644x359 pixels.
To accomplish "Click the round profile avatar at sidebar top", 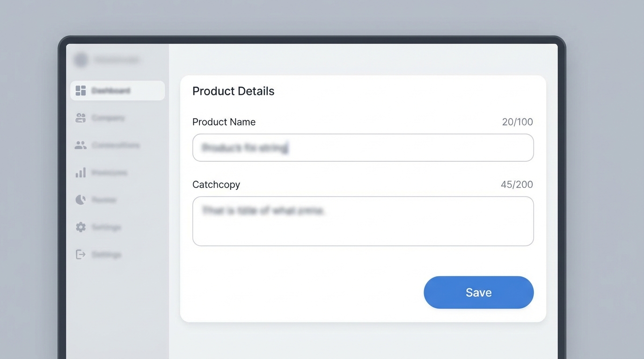I will [x=81, y=60].
